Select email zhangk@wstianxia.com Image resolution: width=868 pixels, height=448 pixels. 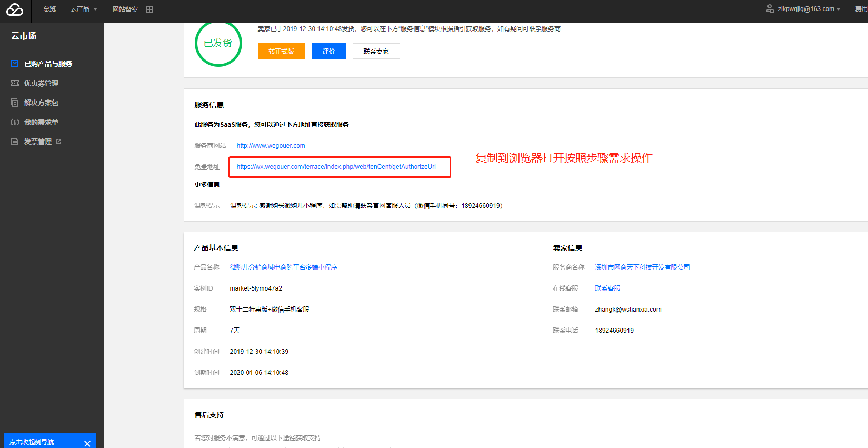pyautogui.click(x=628, y=310)
